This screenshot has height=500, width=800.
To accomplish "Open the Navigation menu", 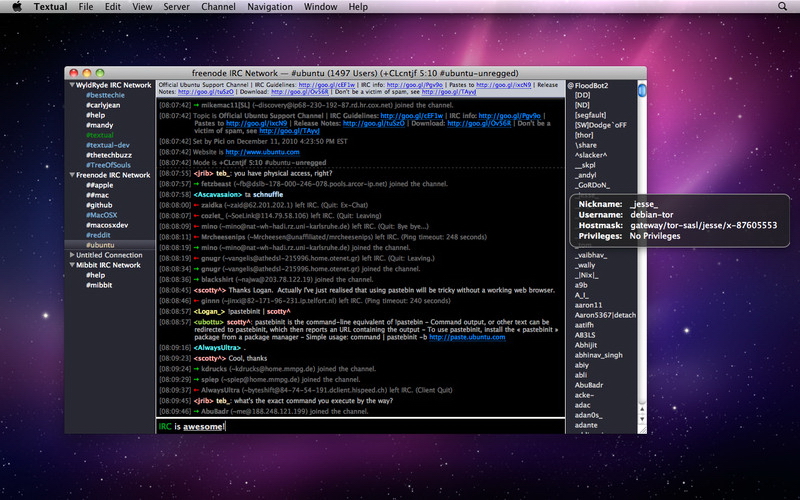I will [x=270, y=7].
